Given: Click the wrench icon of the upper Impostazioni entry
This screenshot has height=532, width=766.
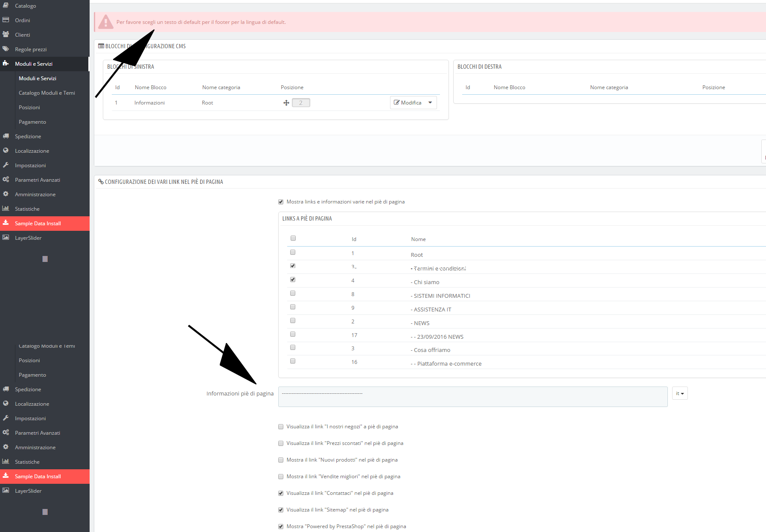Looking at the screenshot, I should 6,165.
